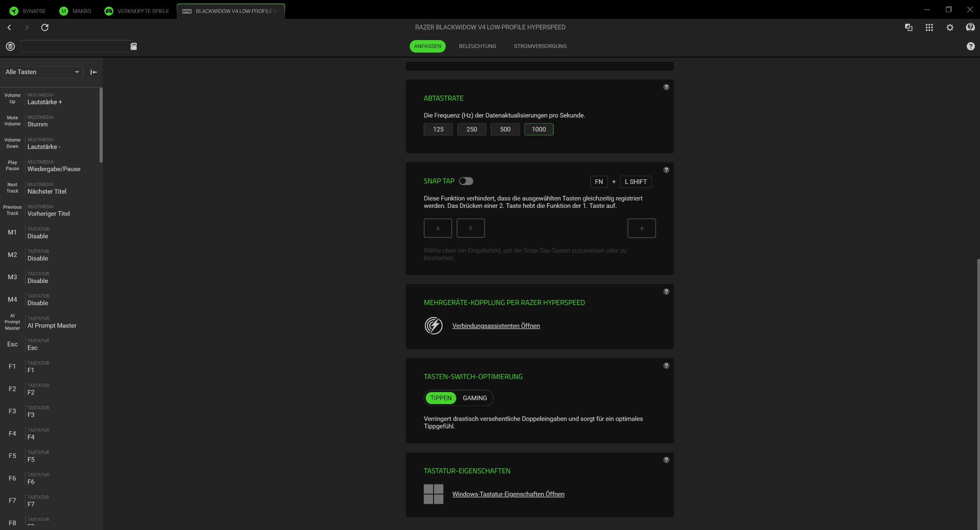
Task: Add a new Snap Tap key pair
Action: (x=642, y=228)
